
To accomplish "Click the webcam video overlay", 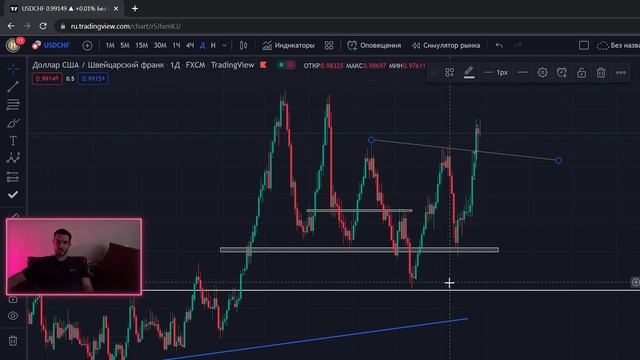I will pyautogui.click(x=74, y=256).
